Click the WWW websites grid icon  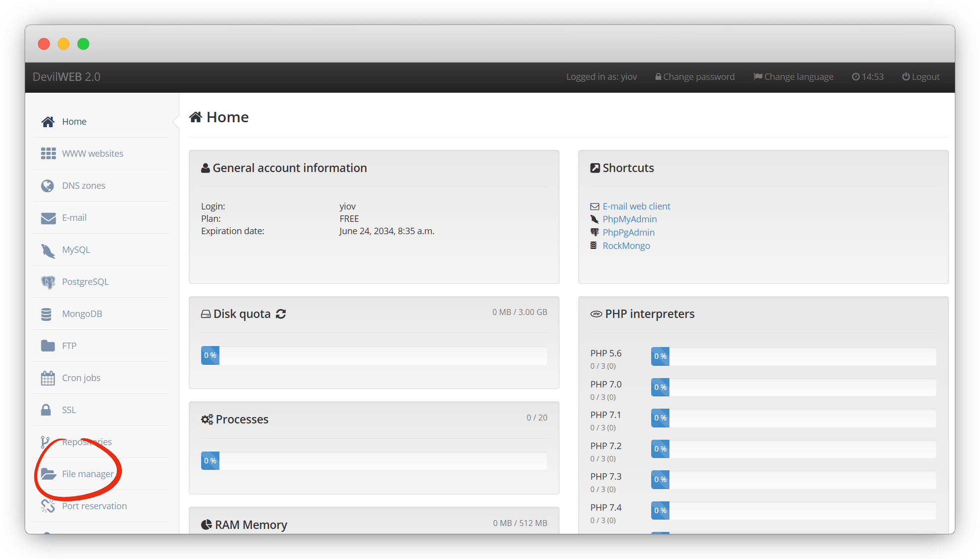(48, 154)
